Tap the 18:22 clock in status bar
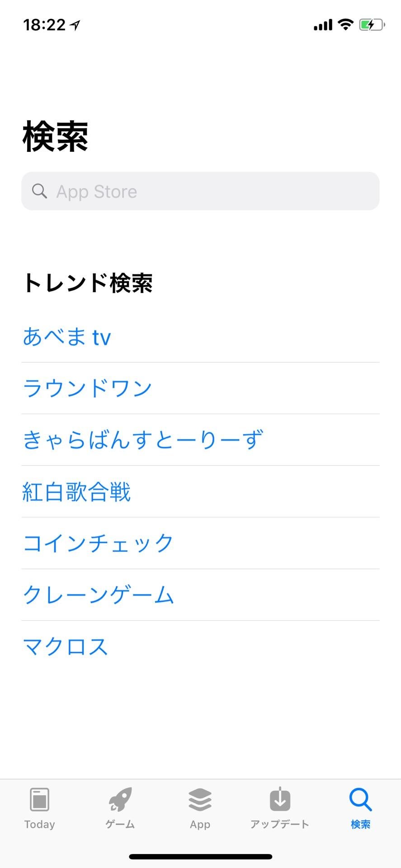Viewport: 401px width, 868px height. point(44,25)
